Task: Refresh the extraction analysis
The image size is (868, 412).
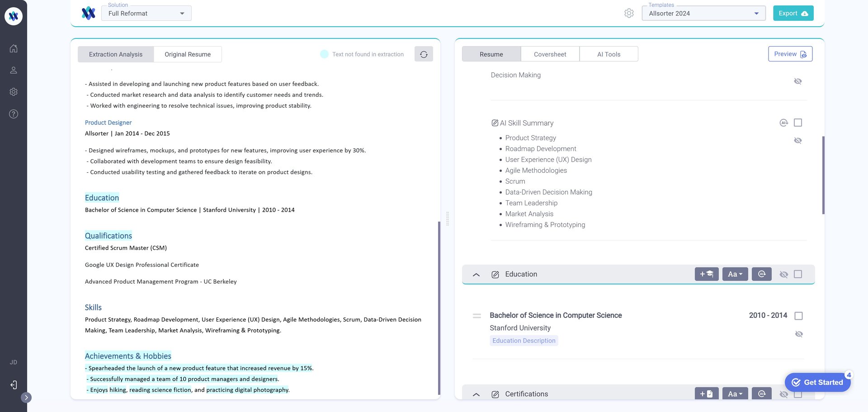Action: (424, 54)
